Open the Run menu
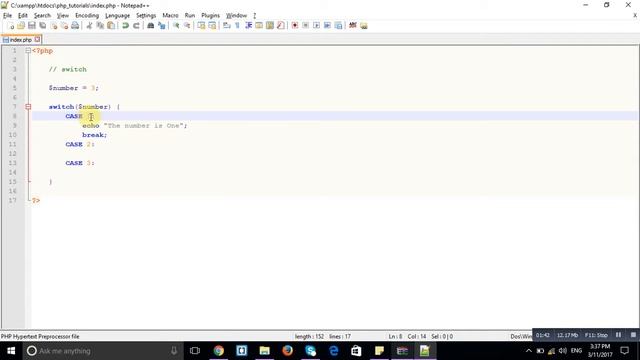Screen dimensions: 640x360 [190, 16]
